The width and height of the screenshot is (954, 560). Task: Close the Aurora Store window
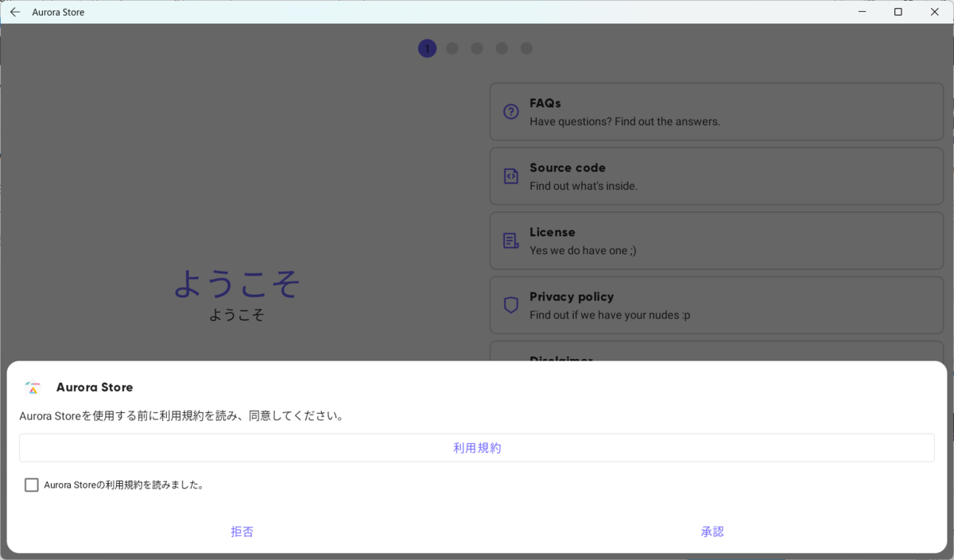[935, 12]
